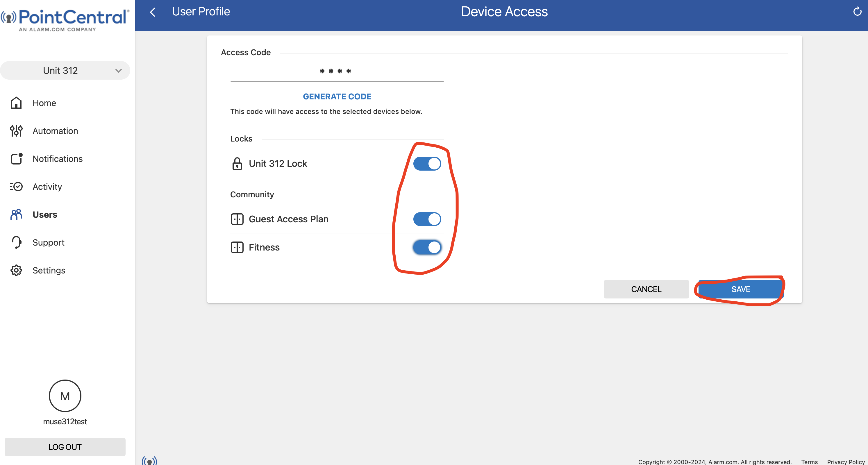Click the Home house icon

tap(16, 103)
